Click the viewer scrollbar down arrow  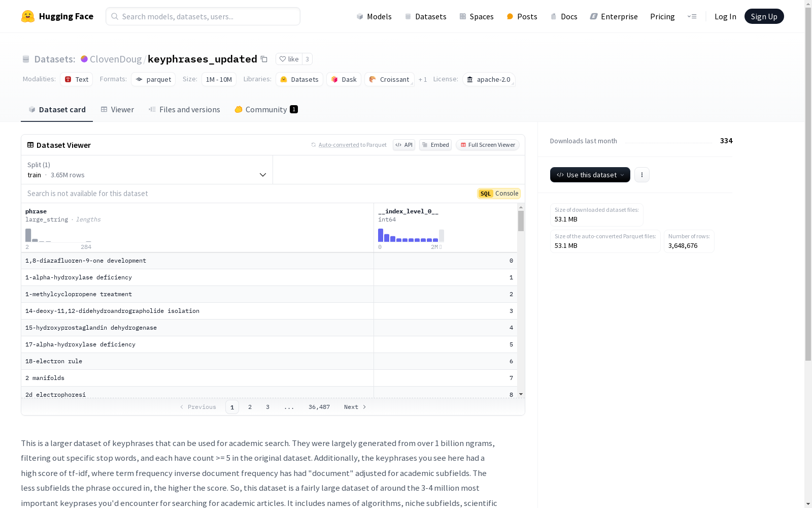(x=521, y=394)
